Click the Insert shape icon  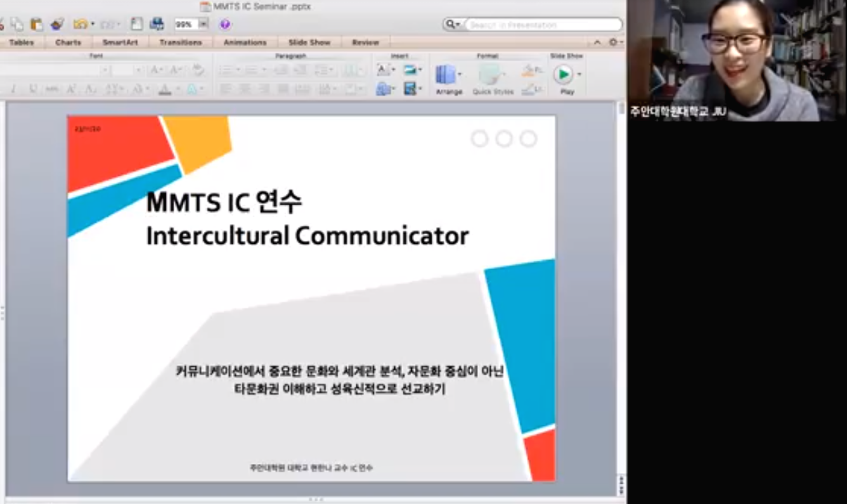pos(382,89)
